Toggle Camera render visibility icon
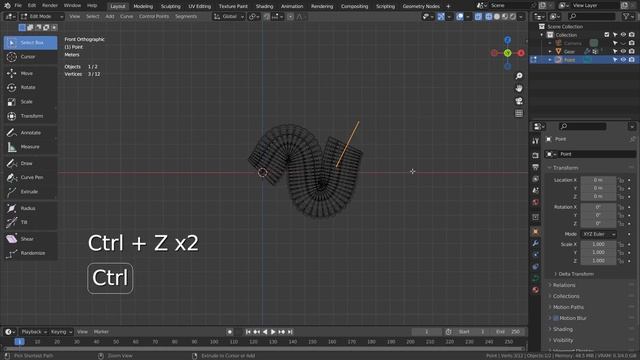The width and height of the screenshot is (640, 360). click(632, 43)
